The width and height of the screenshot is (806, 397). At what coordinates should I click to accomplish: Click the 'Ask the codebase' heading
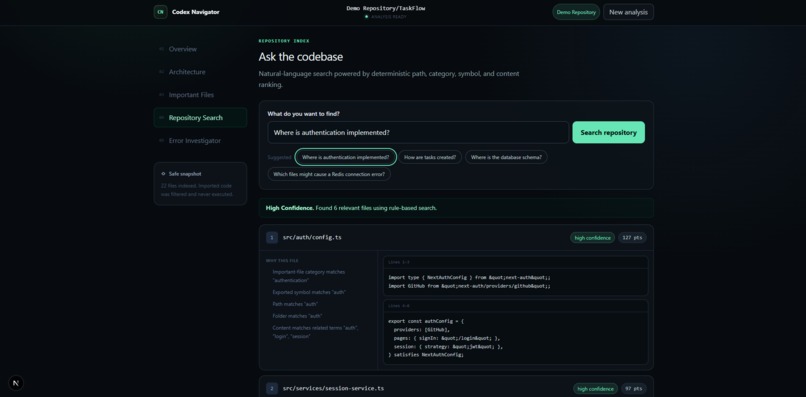301,57
